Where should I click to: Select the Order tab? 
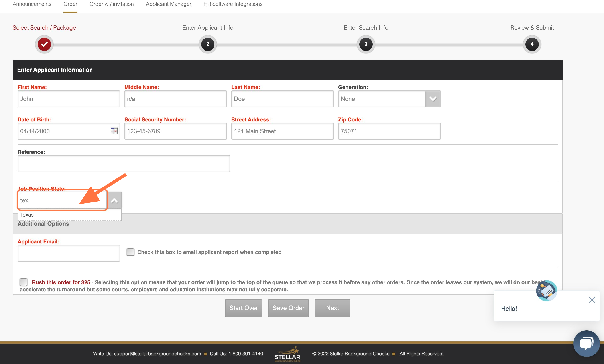tap(70, 4)
